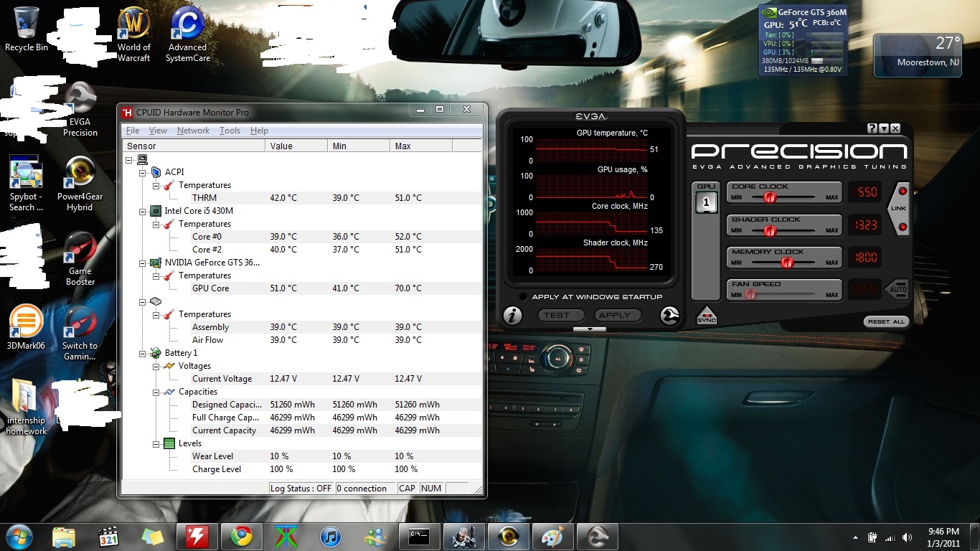Click the info button in EVGA Precision
The width and height of the screenshot is (980, 551).
(512, 316)
